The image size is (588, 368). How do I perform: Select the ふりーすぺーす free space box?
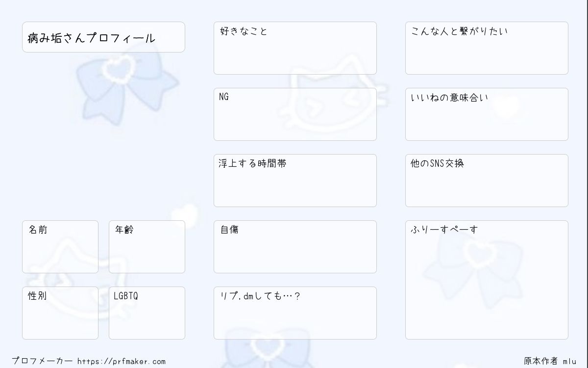487,280
